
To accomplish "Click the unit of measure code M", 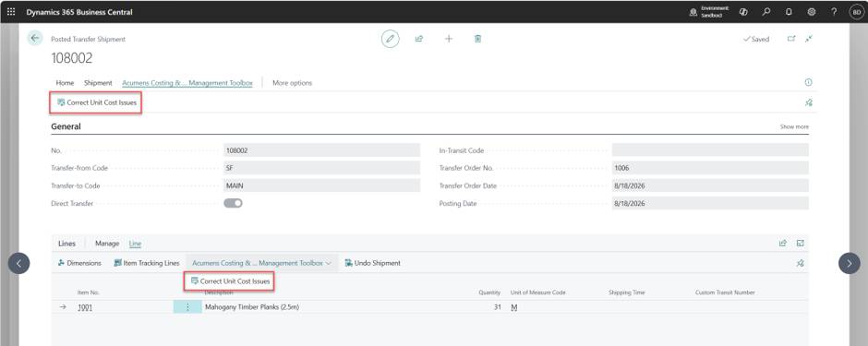I will [x=513, y=307].
